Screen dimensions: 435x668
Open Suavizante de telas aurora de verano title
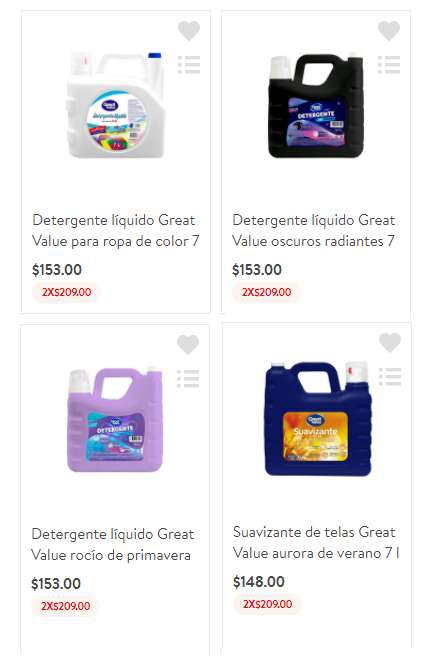(316, 542)
